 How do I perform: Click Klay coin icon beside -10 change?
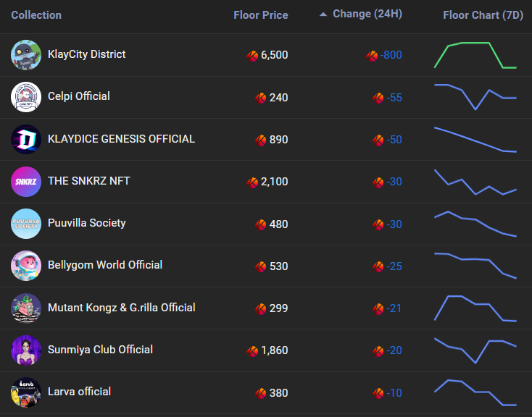(x=378, y=393)
